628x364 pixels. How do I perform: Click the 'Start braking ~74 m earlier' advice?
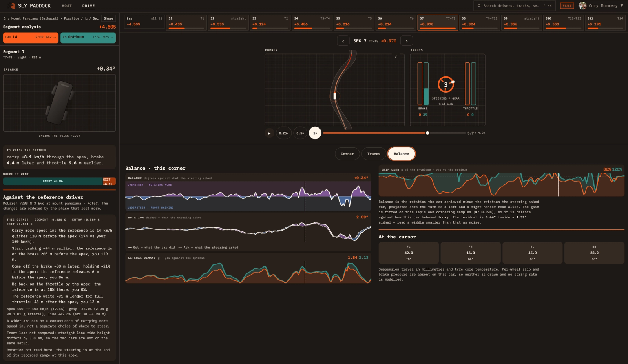62,254
